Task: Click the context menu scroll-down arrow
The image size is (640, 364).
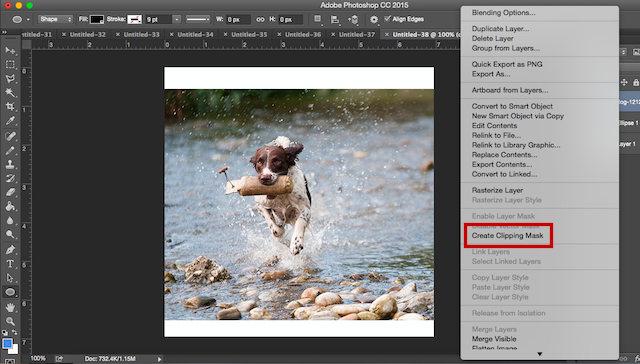Action: click(x=540, y=354)
